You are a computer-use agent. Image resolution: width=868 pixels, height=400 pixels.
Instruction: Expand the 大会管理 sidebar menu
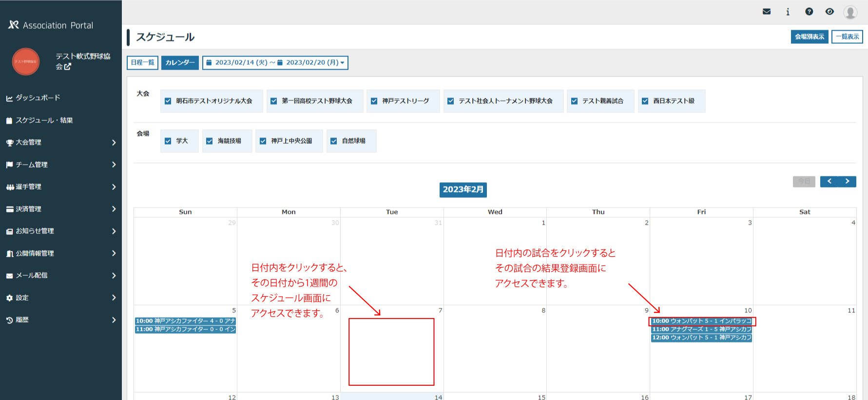coord(60,142)
